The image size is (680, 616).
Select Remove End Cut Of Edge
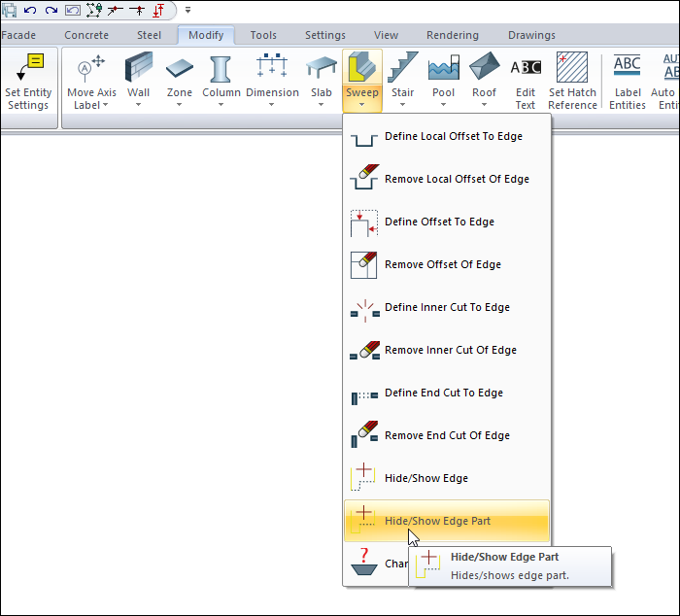447,435
